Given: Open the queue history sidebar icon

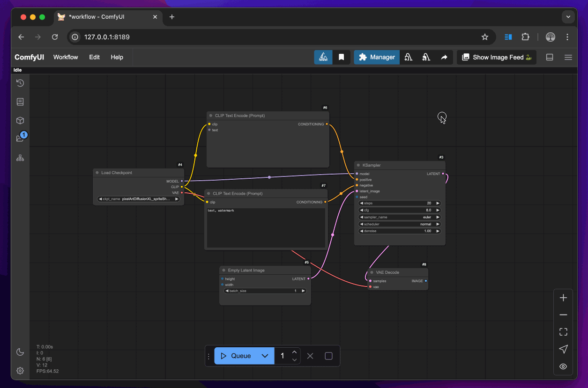Looking at the screenshot, I should tap(20, 83).
